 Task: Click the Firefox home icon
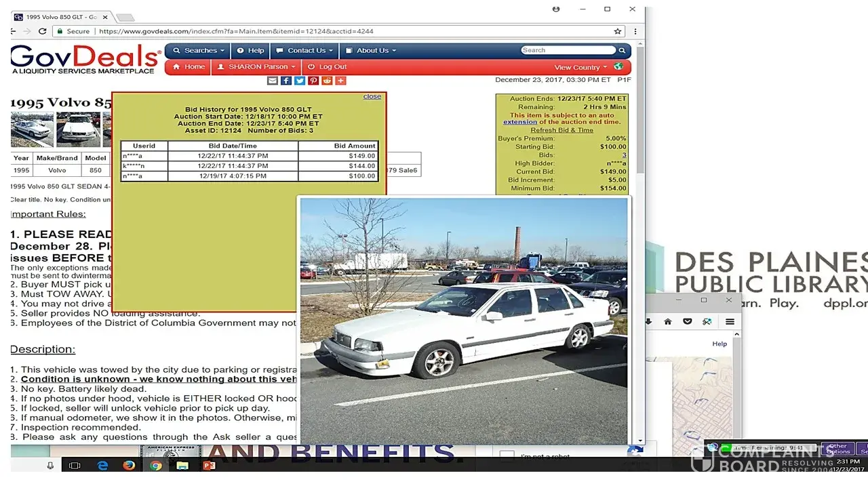click(667, 321)
